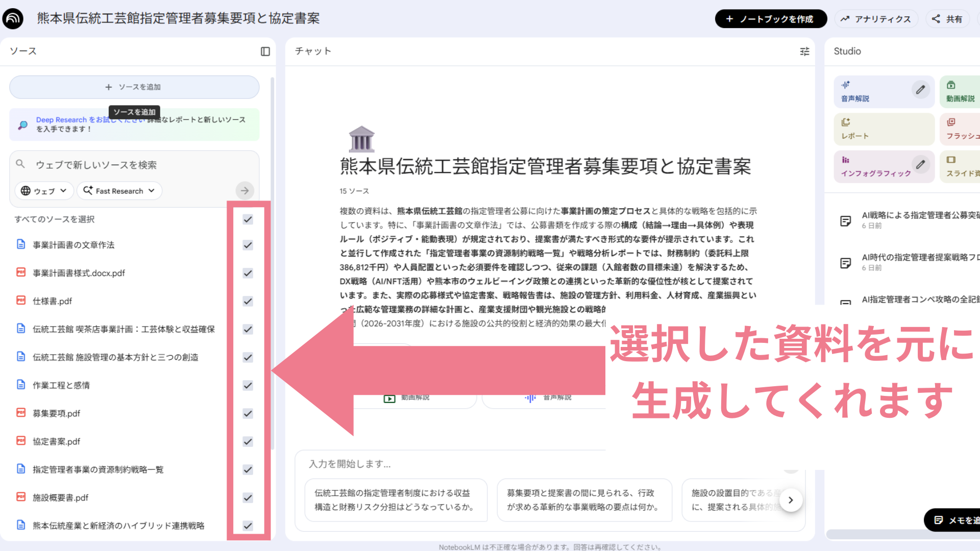The height and width of the screenshot is (551, 980).
Task: Uncheck the 仕様書.pdf source checkbox
Action: pos(248,301)
